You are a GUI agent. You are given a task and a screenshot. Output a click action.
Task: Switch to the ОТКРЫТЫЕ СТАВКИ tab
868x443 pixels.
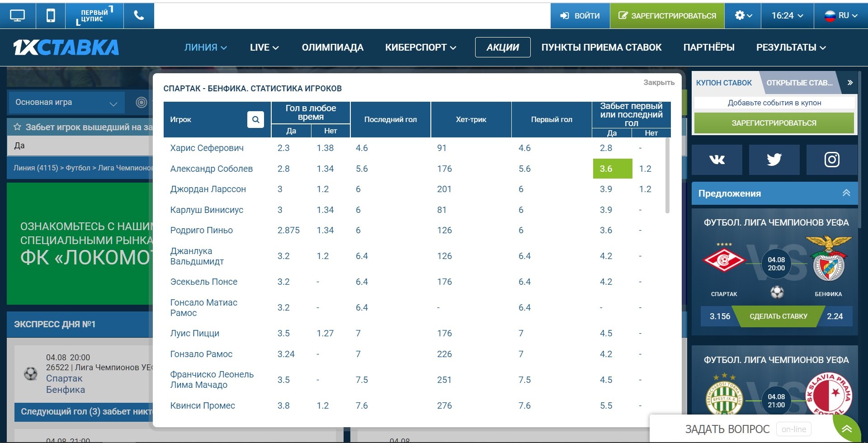coord(799,83)
